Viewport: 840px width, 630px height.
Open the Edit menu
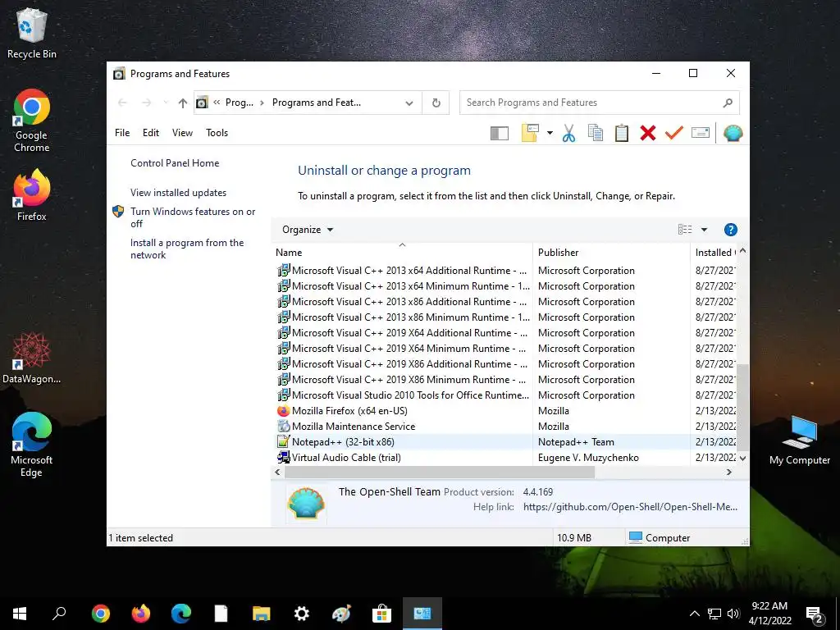pyautogui.click(x=151, y=133)
